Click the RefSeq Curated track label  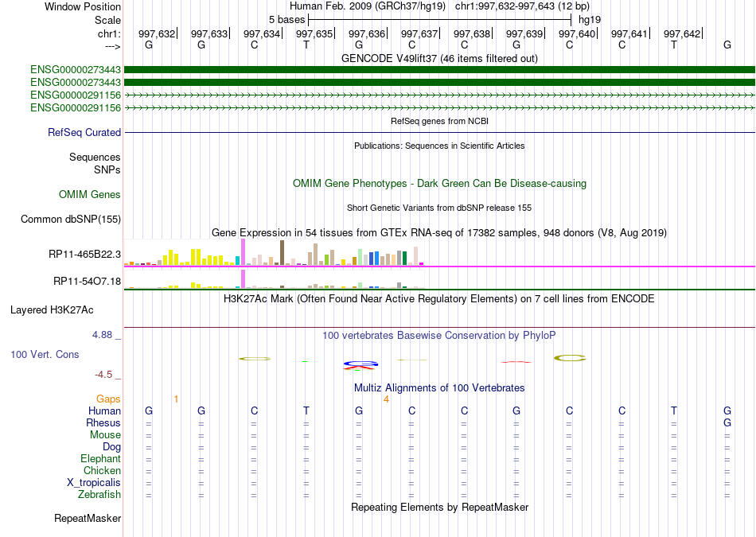[84, 133]
